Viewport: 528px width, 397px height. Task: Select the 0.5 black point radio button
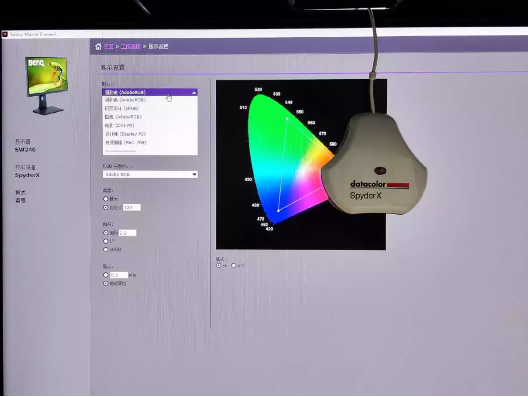pos(106,275)
